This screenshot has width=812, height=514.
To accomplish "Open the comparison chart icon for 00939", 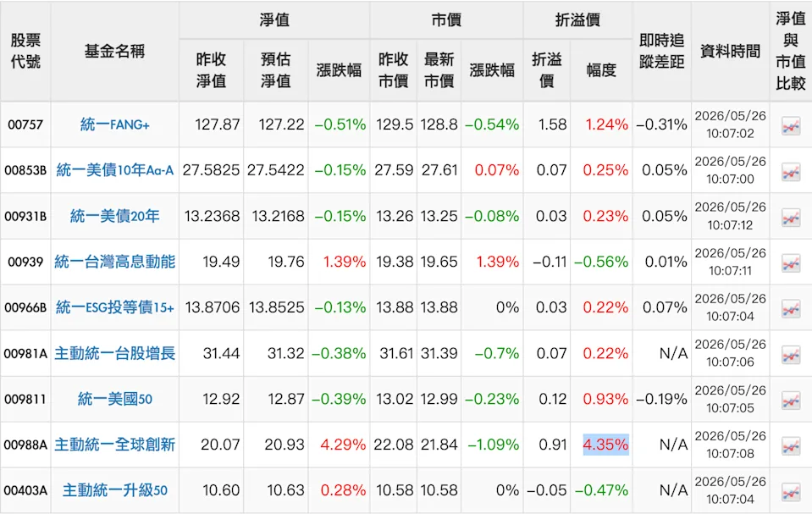I will tap(791, 263).
